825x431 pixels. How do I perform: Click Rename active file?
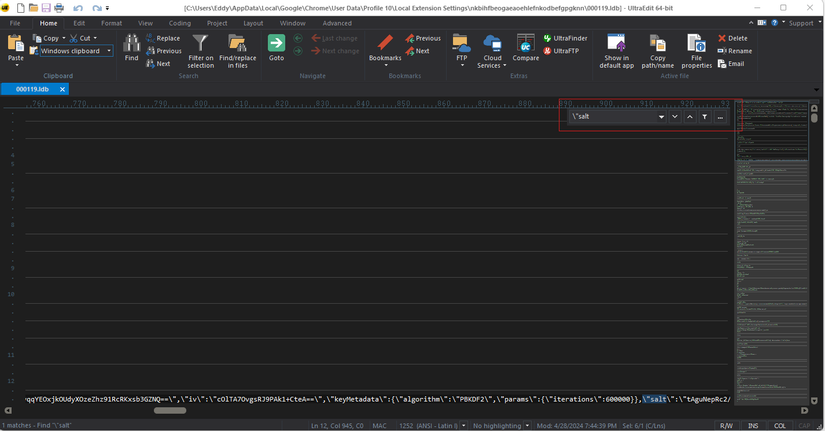(735, 51)
